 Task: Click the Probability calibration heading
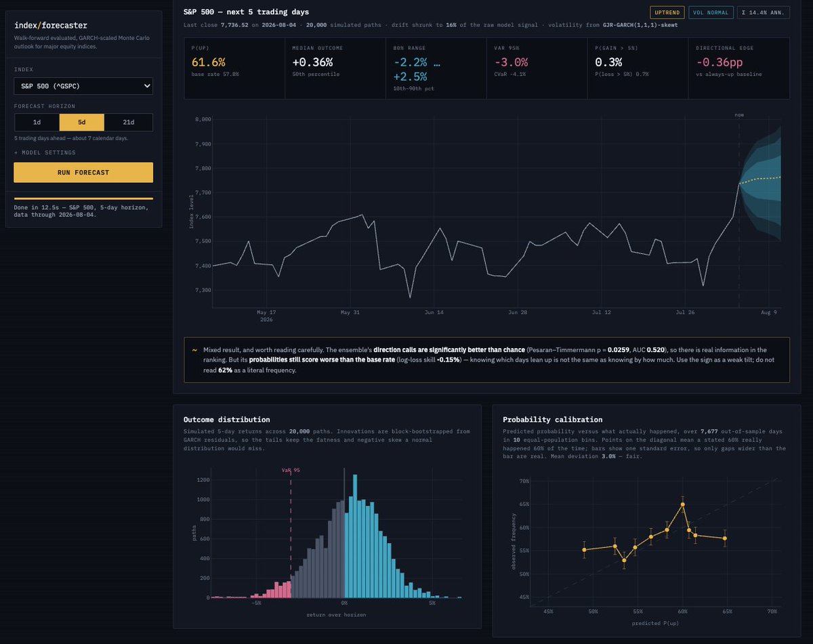(553, 420)
